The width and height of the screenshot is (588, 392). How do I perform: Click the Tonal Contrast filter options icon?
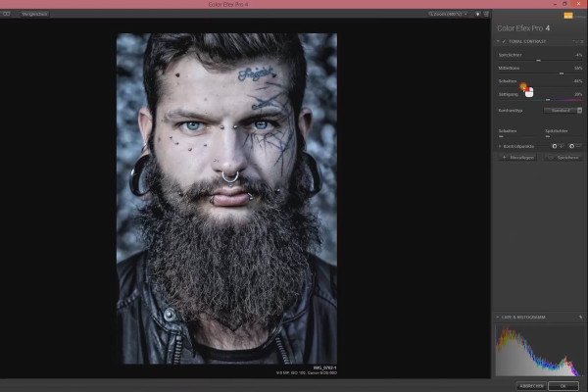click(582, 41)
